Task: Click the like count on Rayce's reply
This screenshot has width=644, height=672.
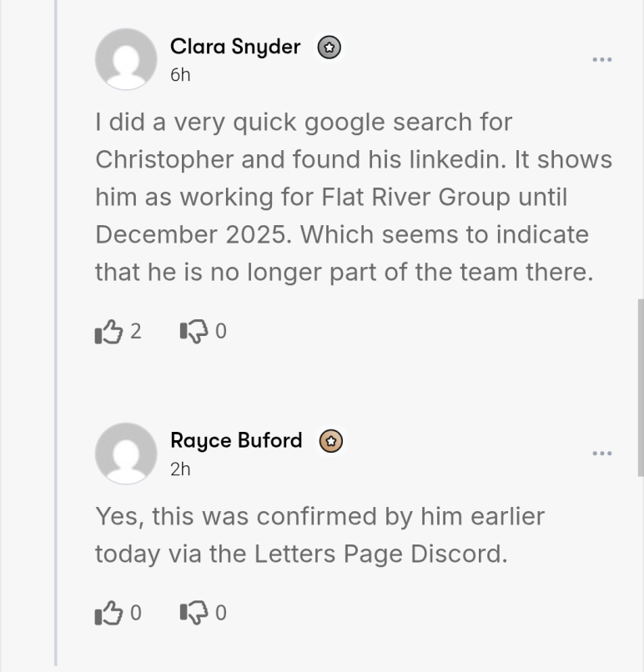Action: coord(136,614)
